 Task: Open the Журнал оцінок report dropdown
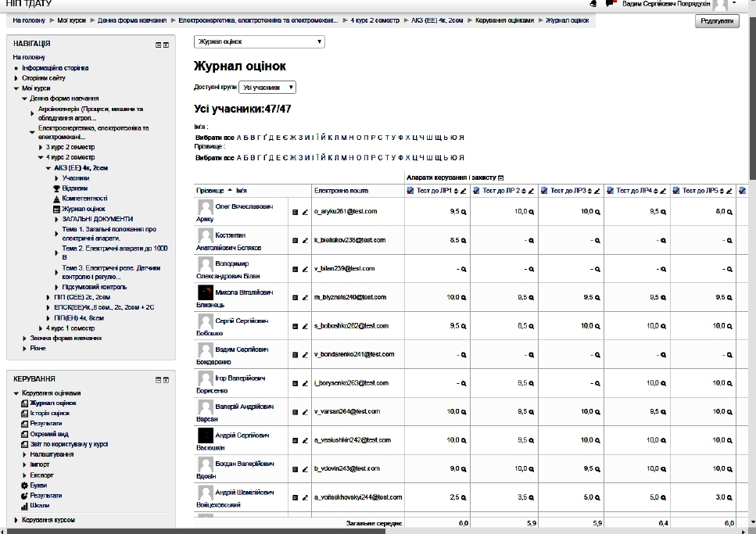pyautogui.click(x=259, y=41)
